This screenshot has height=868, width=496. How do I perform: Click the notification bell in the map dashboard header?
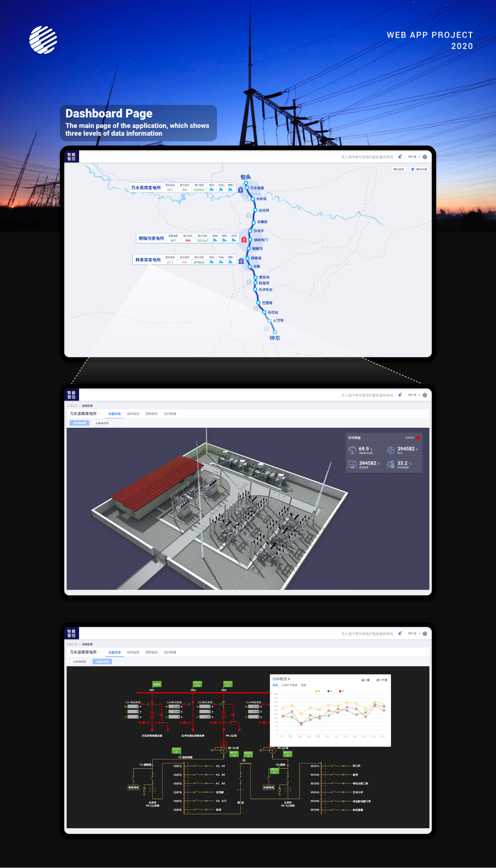[x=400, y=157]
